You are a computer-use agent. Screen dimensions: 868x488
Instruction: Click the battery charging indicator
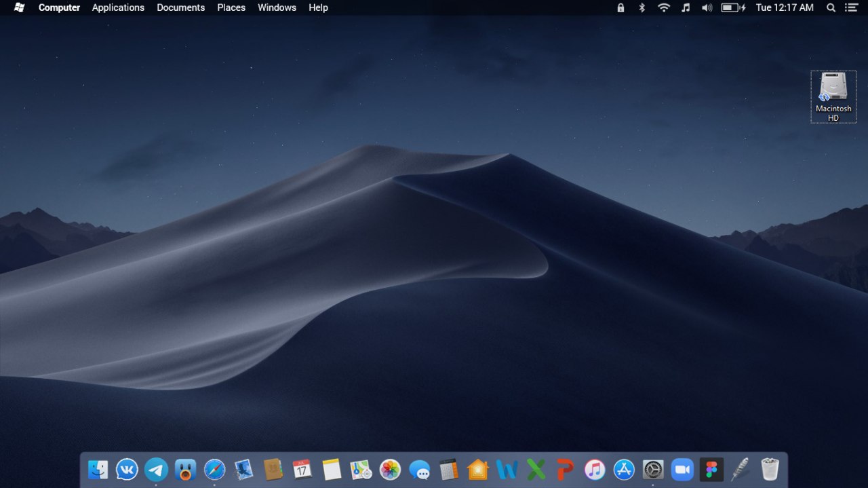click(733, 7)
